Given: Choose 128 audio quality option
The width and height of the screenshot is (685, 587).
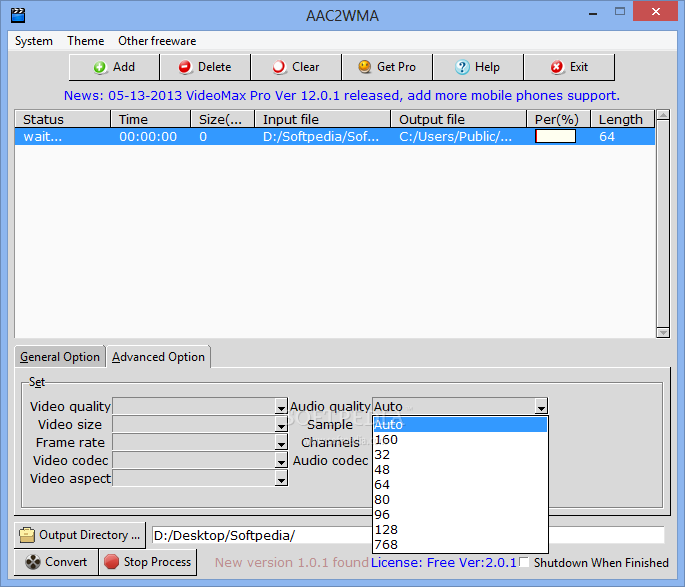Looking at the screenshot, I should 460,530.
